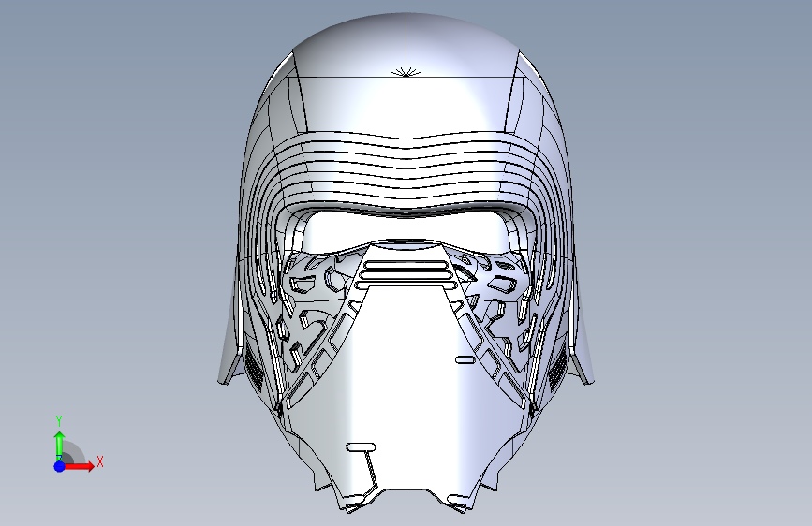Select the visor eye opening of the helmet
The width and height of the screenshot is (812, 526).
[x=406, y=227]
